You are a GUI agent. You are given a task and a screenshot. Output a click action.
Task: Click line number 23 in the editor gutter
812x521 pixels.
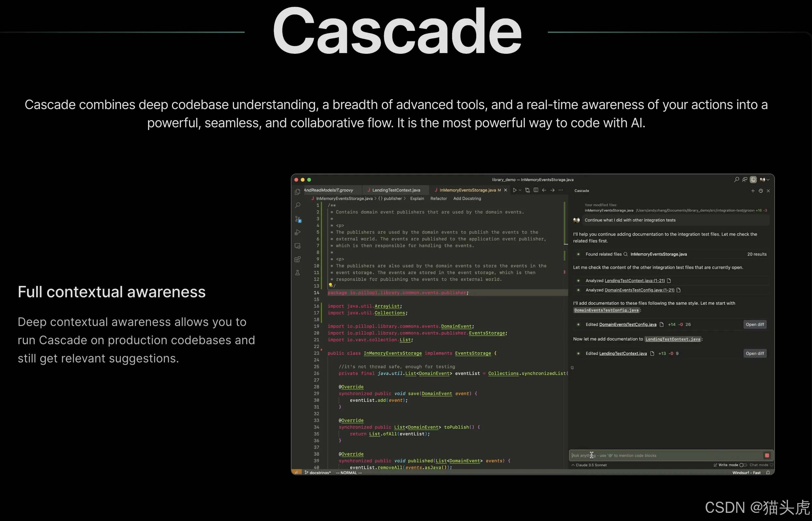(316, 353)
